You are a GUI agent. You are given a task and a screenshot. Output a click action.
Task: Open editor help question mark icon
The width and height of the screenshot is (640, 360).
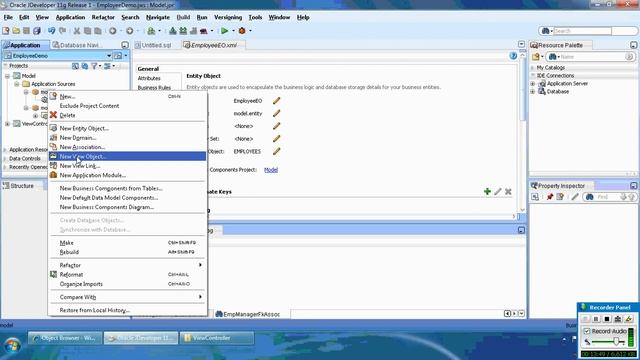point(513,56)
